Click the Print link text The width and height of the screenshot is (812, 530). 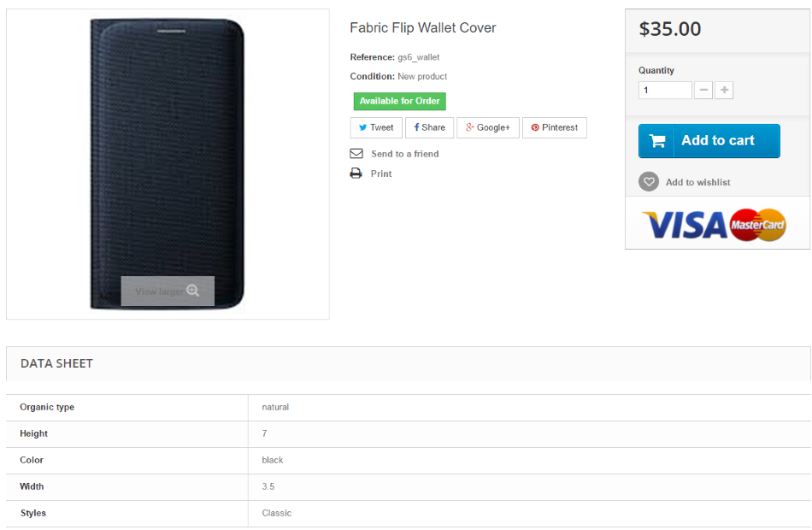pos(381,174)
